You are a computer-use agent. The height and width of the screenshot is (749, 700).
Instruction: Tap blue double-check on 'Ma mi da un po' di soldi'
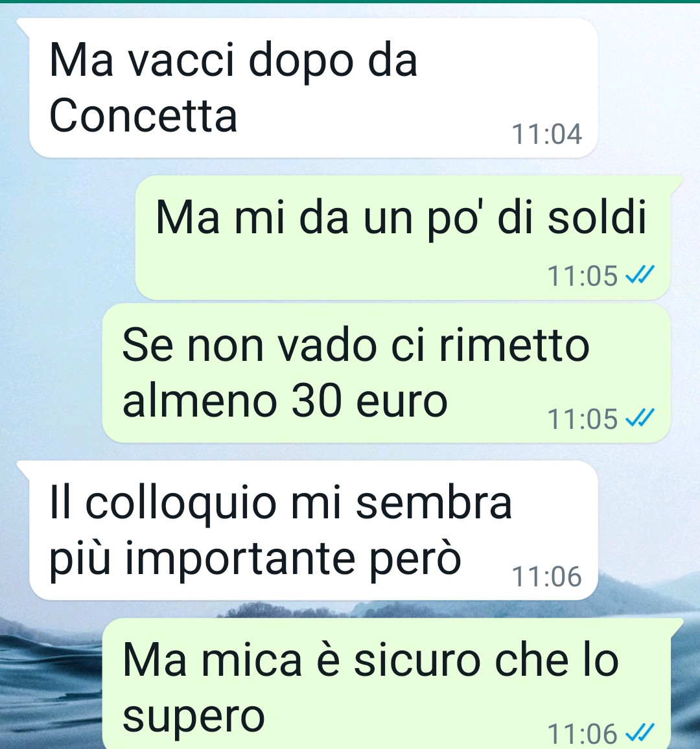(x=640, y=275)
